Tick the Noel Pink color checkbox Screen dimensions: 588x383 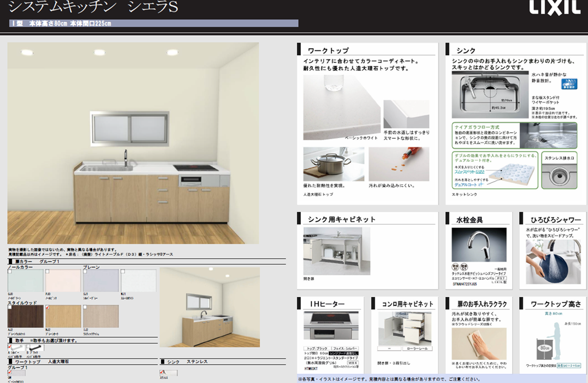coord(48,272)
